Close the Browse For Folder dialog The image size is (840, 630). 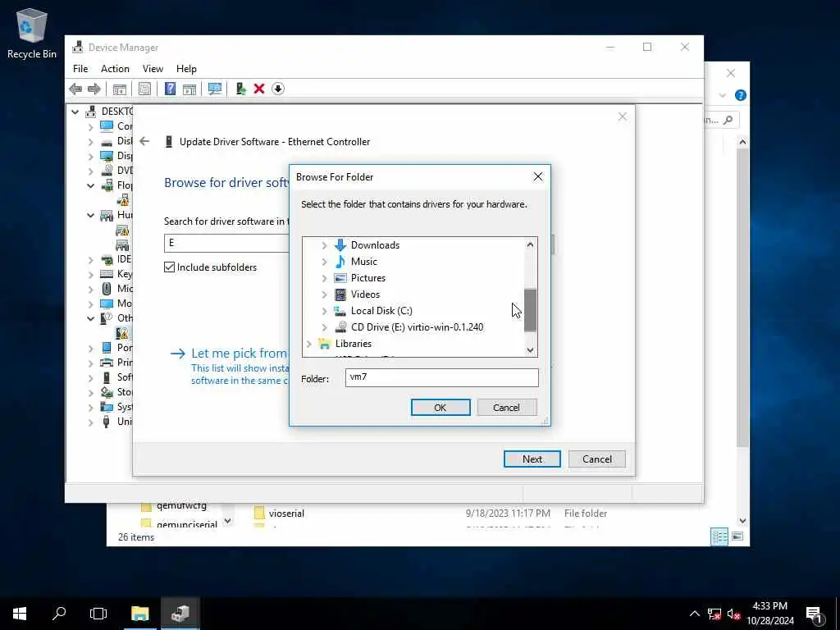tap(538, 177)
